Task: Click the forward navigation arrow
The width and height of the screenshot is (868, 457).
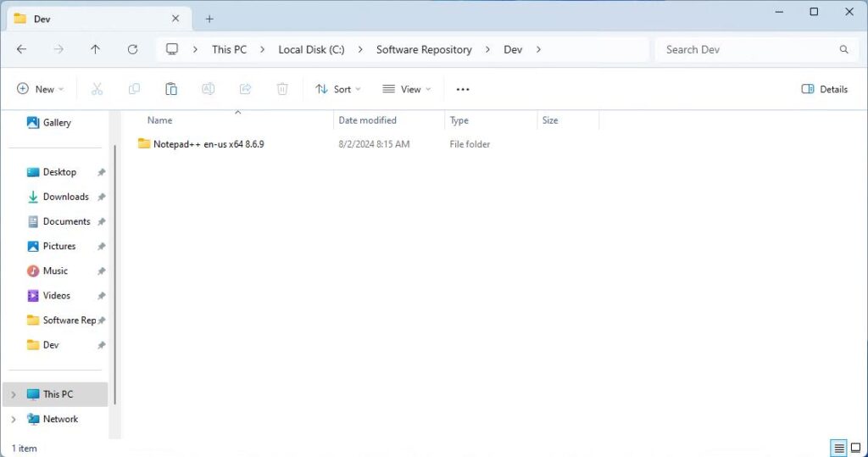Action: tap(58, 49)
